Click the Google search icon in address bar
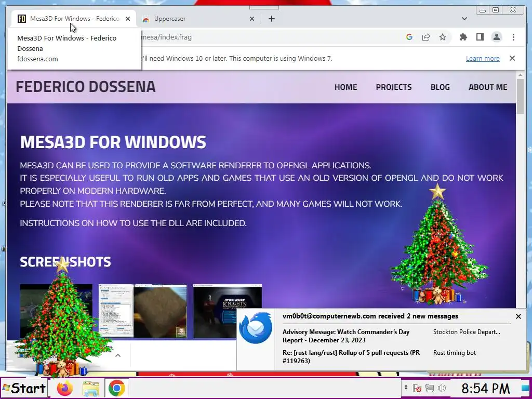This screenshot has width=532, height=399. pos(409,37)
